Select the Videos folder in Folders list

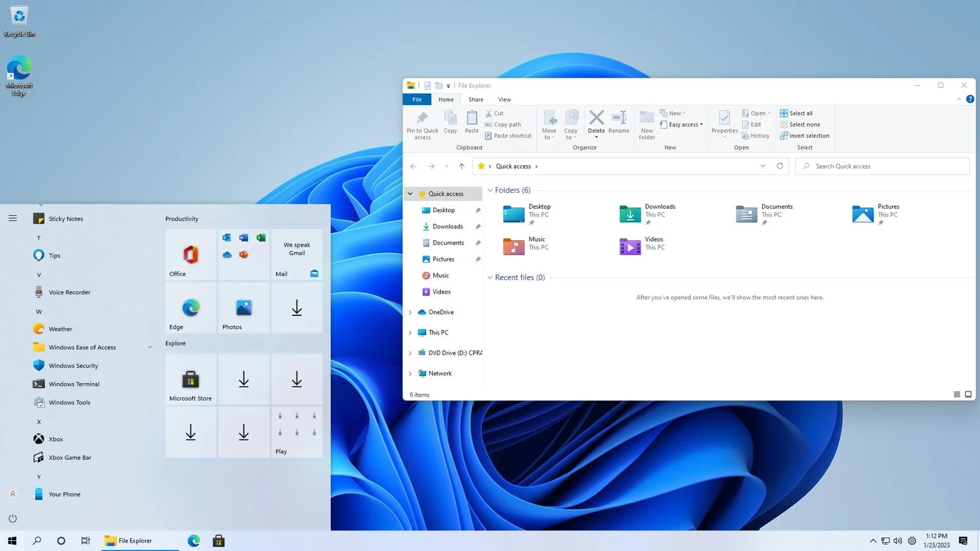(643, 246)
